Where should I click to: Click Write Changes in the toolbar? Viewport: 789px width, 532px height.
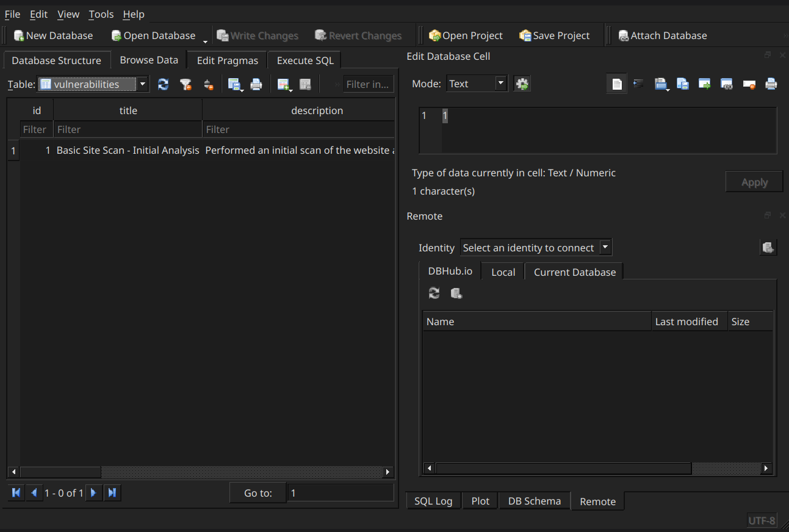point(258,35)
